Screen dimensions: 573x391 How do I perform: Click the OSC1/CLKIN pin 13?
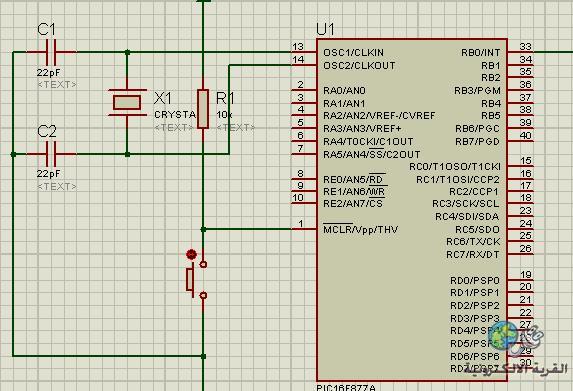304,52
